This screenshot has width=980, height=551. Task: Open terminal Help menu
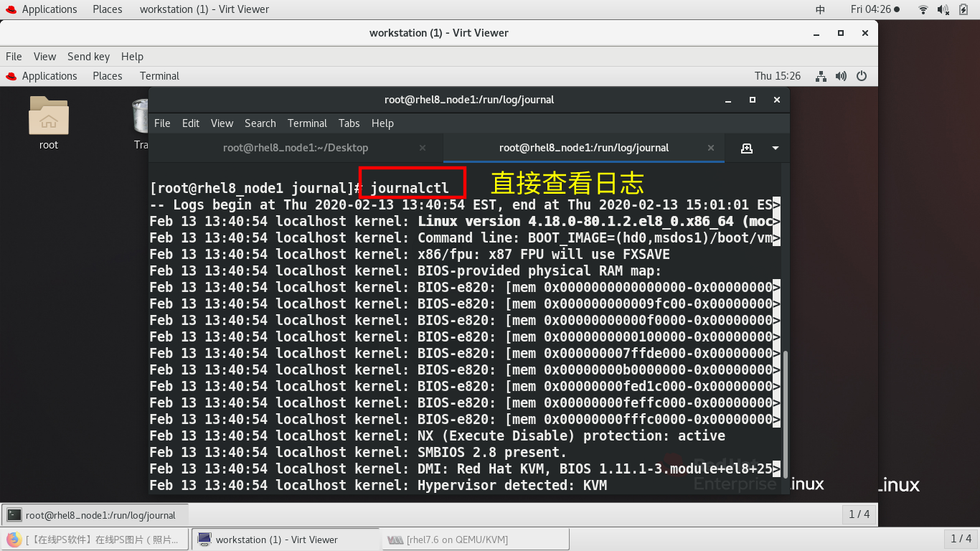[x=382, y=123]
